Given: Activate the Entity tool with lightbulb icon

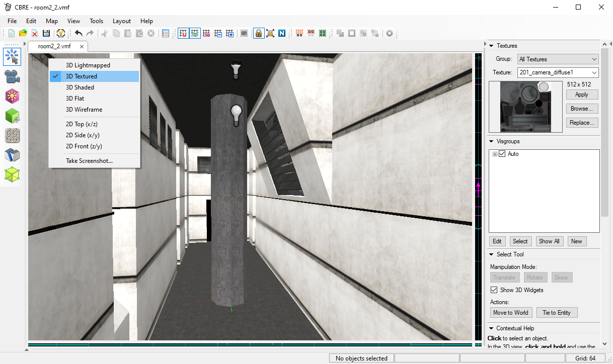Looking at the screenshot, I should (12, 96).
